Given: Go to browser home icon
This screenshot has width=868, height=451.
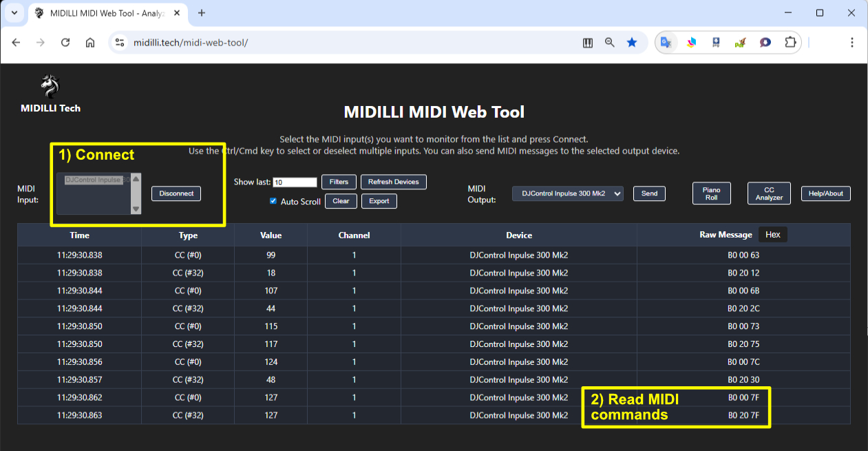Looking at the screenshot, I should (90, 43).
